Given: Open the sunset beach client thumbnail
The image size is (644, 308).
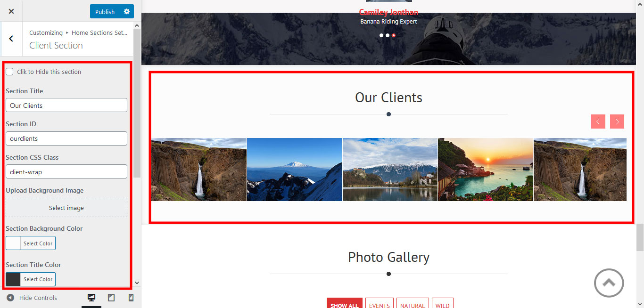Looking at the screenshot, I should point(486,170).
